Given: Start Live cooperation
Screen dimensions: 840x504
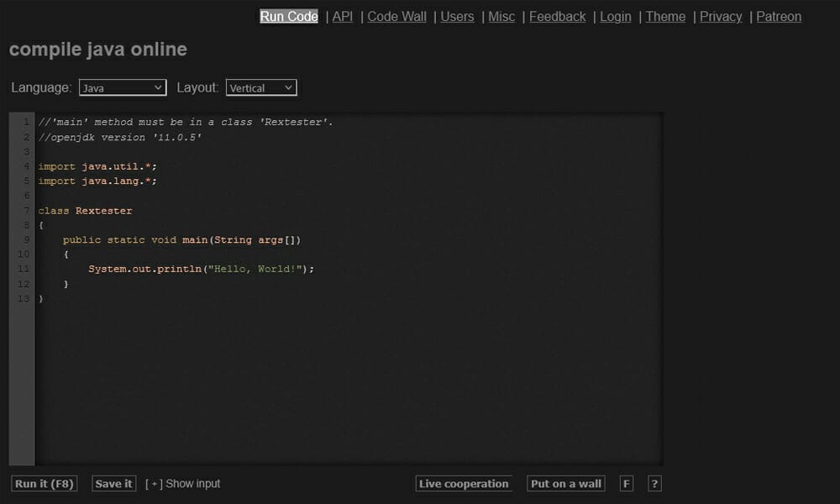Looking at the screenshot, I should click(x=464, y=484).
